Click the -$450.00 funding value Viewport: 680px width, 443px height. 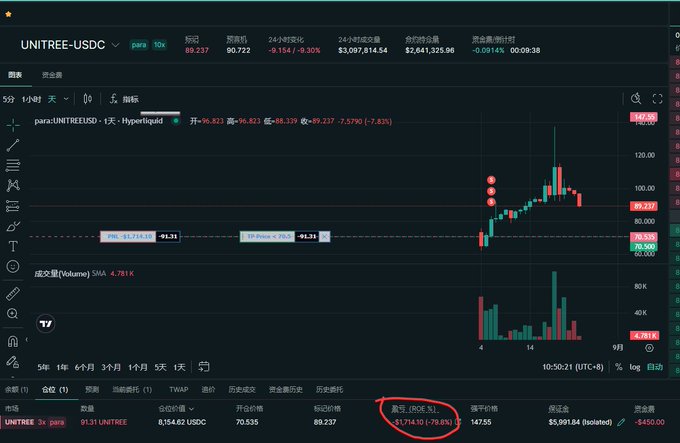pos(649,422)
